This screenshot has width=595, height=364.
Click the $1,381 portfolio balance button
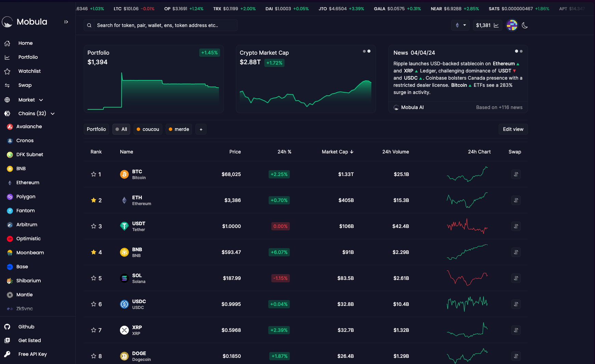[x=487, y=25]
